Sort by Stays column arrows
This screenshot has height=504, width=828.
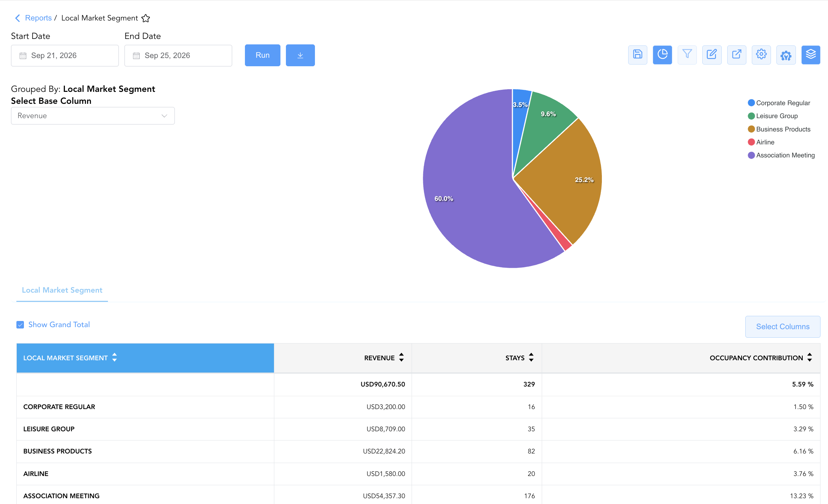coord(531,358)
